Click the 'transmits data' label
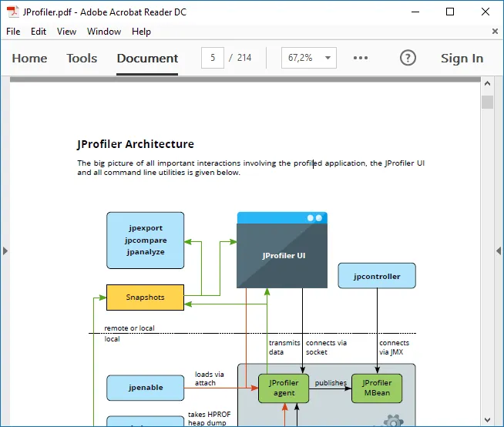The height and width of the screenshot is (427, 504). (284, 348)
